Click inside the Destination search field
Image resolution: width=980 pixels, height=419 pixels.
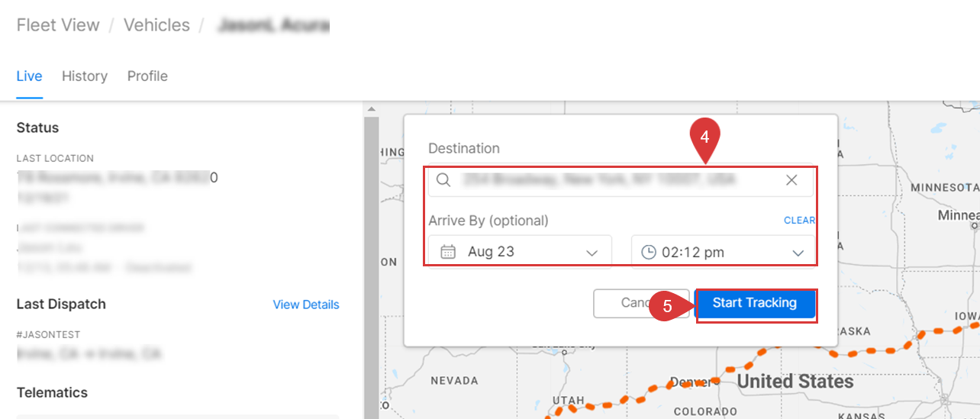(x=621, y=180)
